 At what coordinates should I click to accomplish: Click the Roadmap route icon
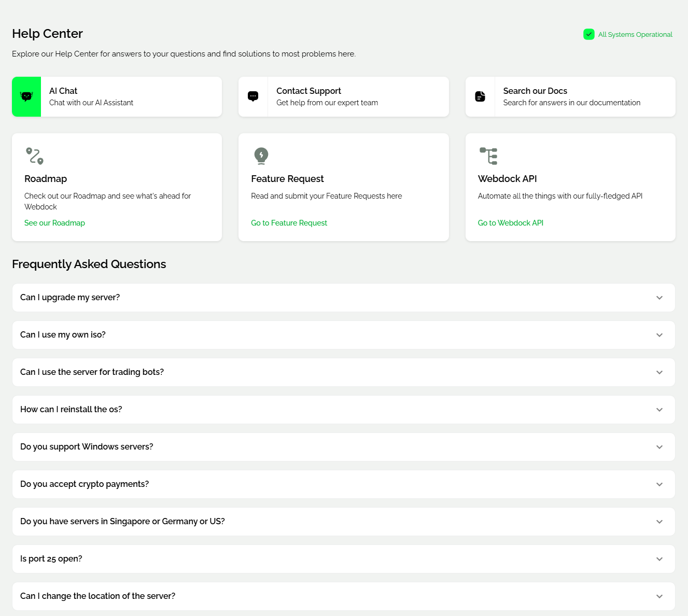35,156
